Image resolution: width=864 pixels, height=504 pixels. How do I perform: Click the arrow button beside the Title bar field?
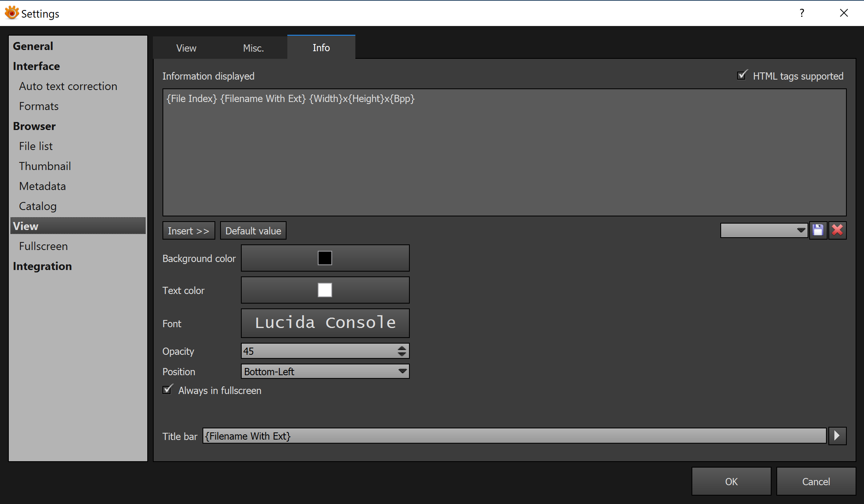837,436
